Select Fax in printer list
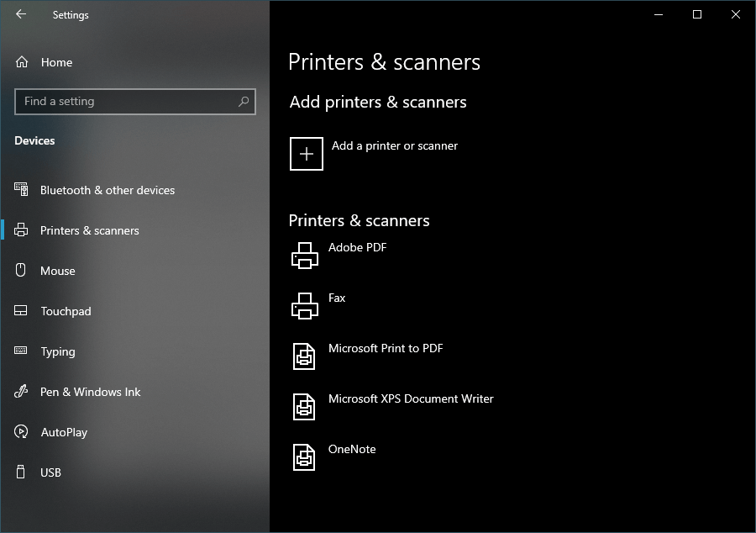Image resolution: width=756 pixels, height=533 pixels. pos(337,298)
